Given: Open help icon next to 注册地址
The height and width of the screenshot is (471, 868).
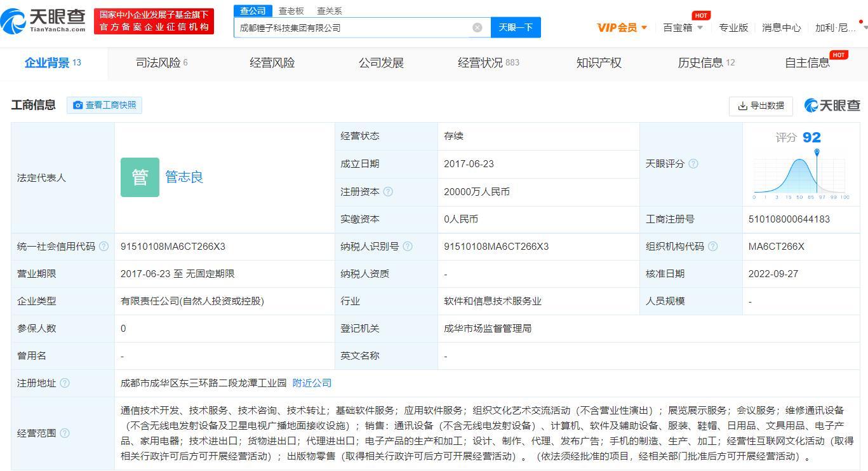Looking at the screenshot, I should tap(65, 383).
